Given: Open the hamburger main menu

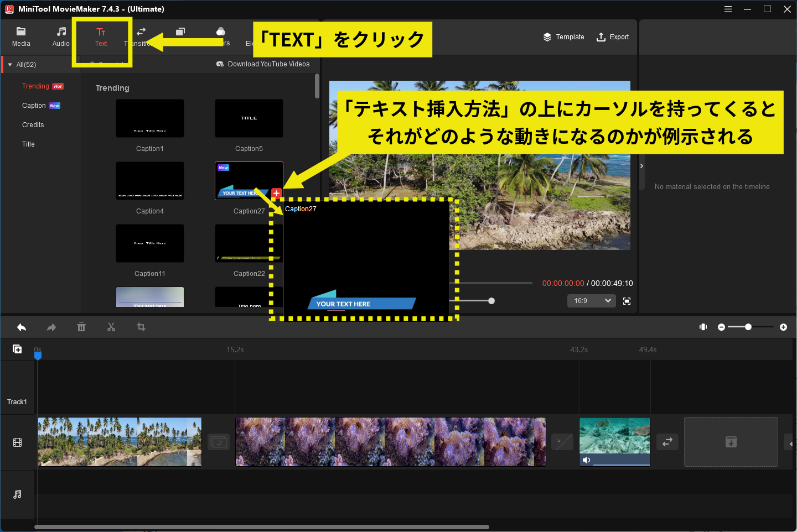Looking at the screenshot, I should pyautogui.click(x=728, y=9).
